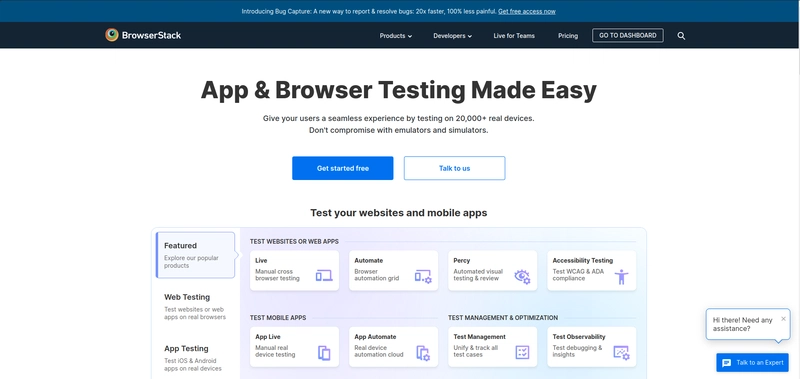Expand the Products dropdown menu
Viewport: 800px width, 379px height.
point(395,36)
